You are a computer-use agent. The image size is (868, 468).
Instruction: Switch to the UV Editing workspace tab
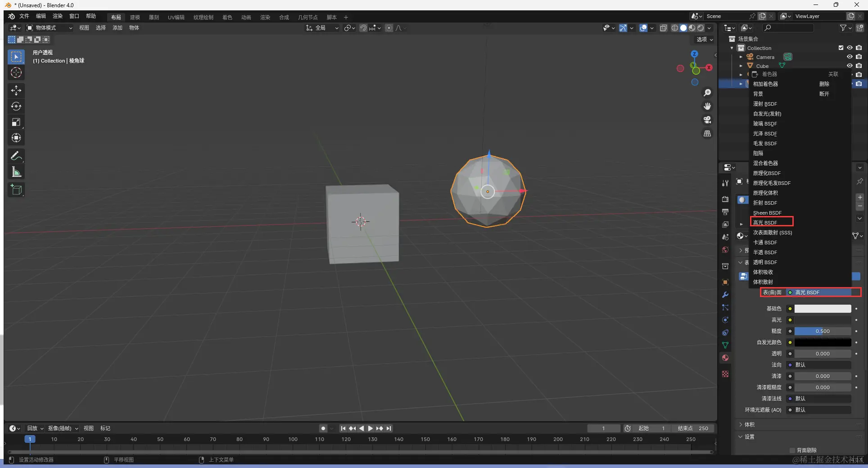coord(176,17)
